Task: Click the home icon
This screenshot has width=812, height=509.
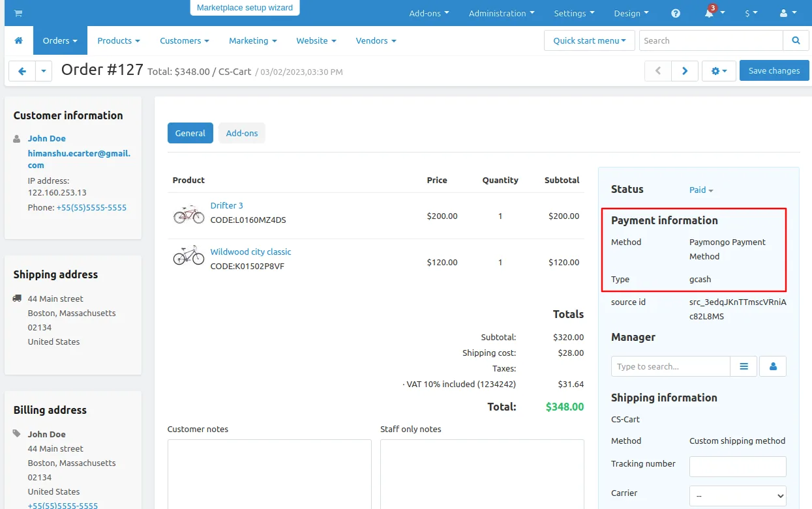Action: pyautogui.click(x=19, y=40)
